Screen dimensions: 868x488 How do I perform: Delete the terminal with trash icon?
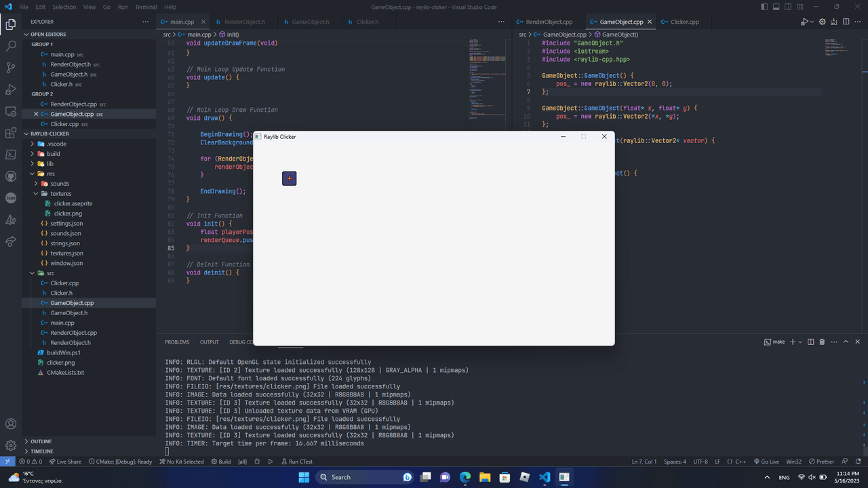822,342
